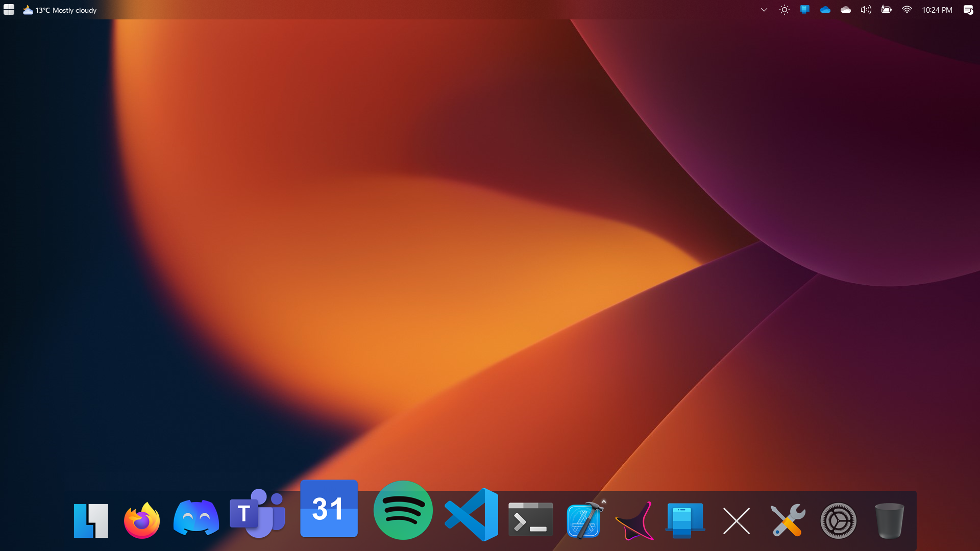Open the Recycle Bin trash icon
Viewport: 980px width, 551px height.
[889, 520]
